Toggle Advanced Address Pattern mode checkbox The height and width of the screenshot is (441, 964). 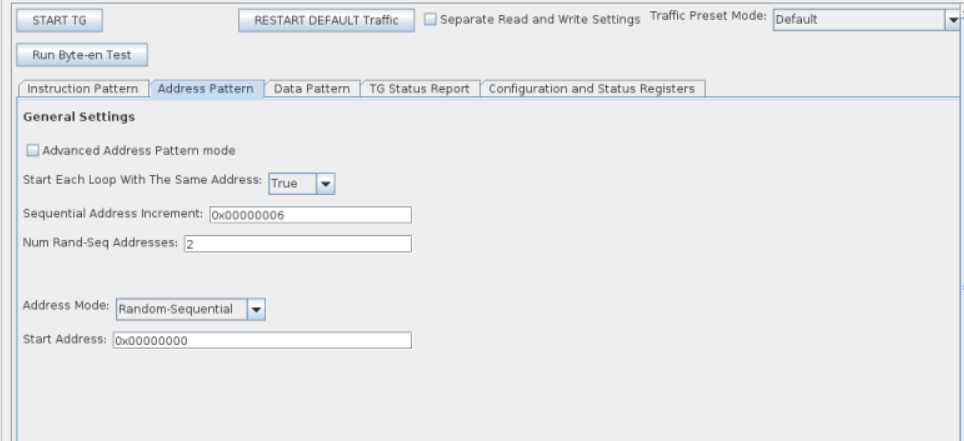tap(33, 151)
